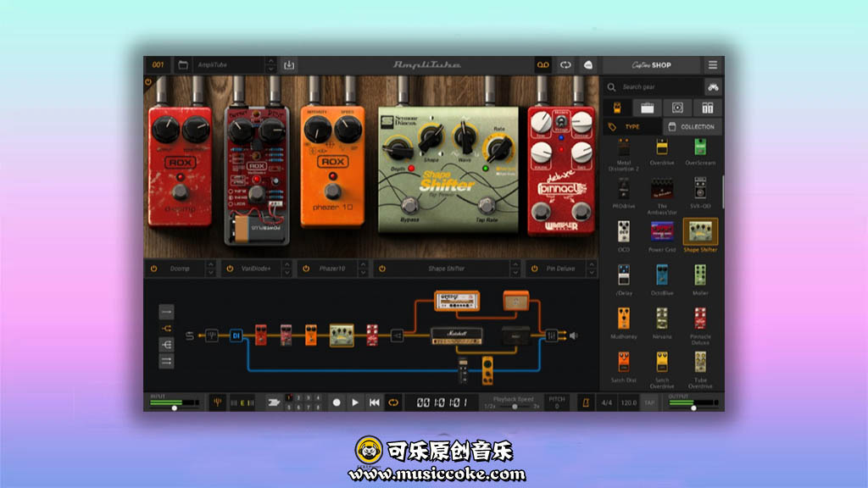Select the PROdrive pedal in browser

coord(624,193)
